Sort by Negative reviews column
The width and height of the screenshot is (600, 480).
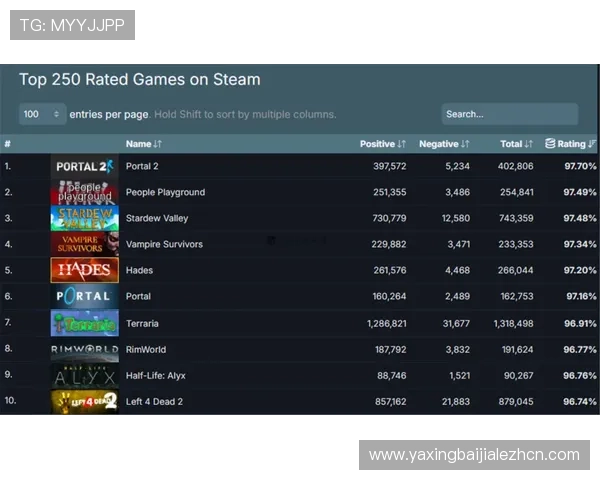point(444,144)
